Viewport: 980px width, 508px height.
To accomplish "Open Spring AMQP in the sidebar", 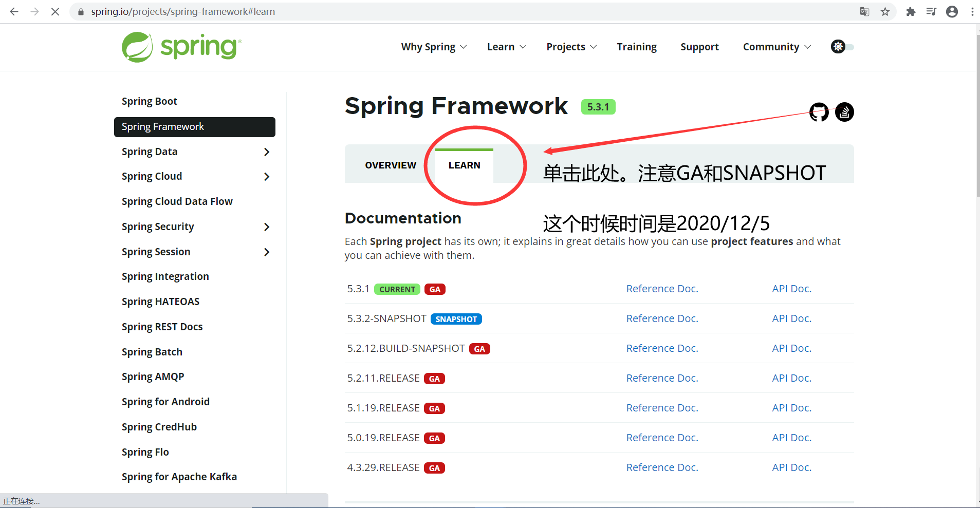I will [x=153, y=377].
